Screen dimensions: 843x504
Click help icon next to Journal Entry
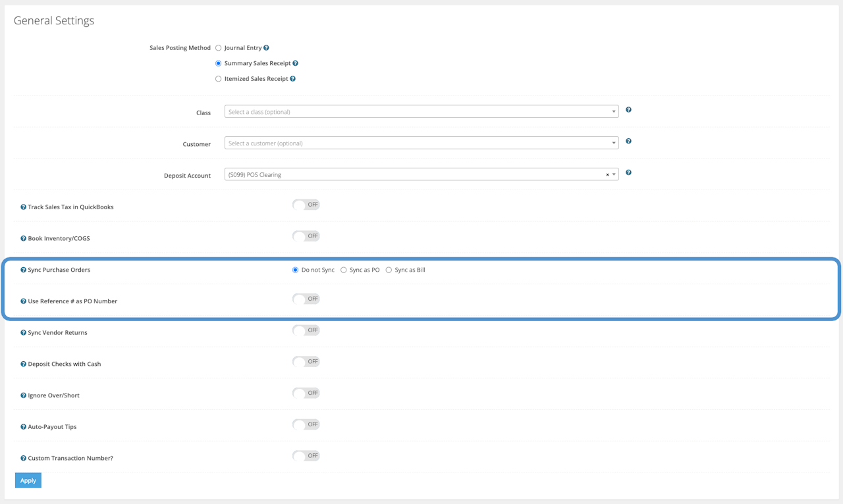click(266, 48)
